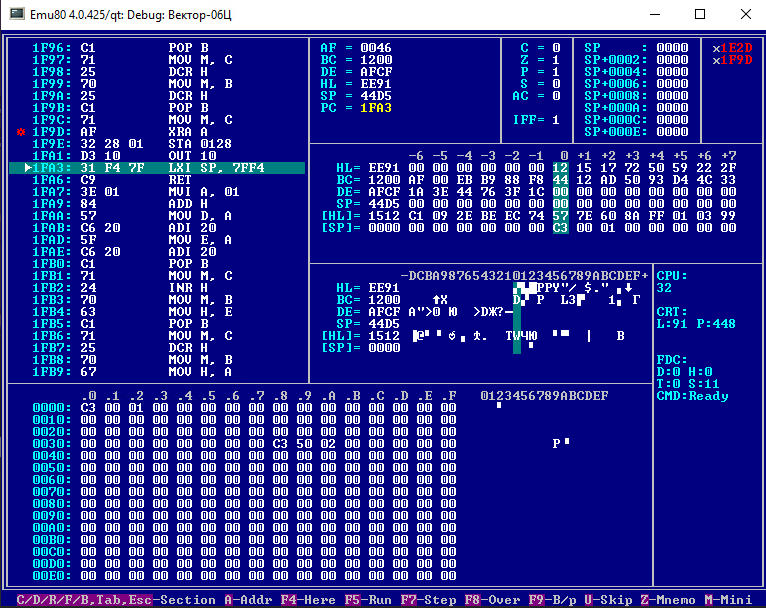Select the PC register value 1FA3
766x608 pixels.
tap(376, 108)
